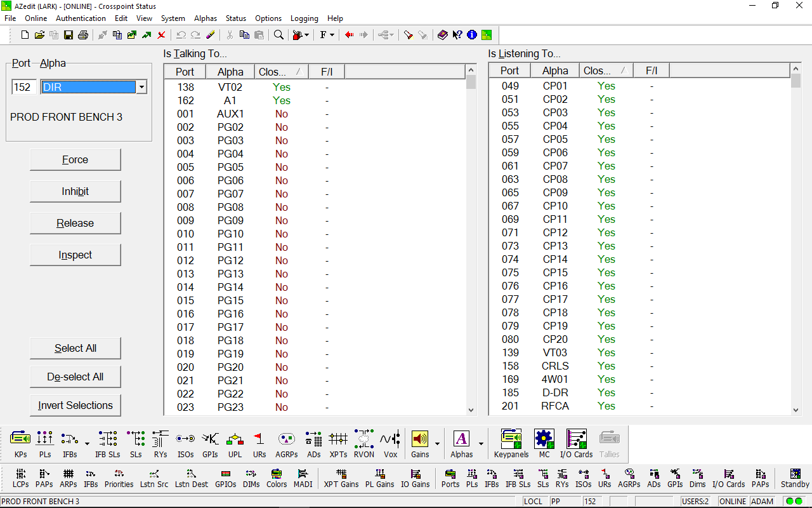Click the Port number 152 field
This screenshot has width=812, height=508.
(x=24, y=87)
